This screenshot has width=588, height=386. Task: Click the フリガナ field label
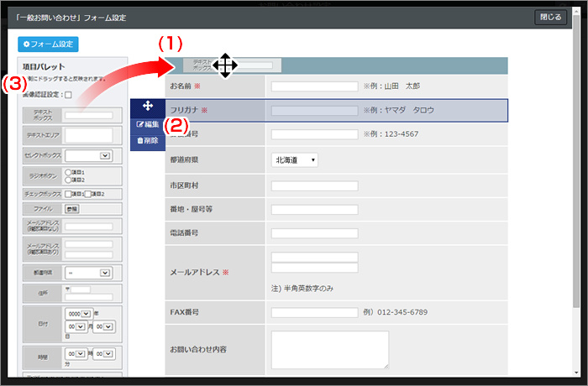click(184, 110)
